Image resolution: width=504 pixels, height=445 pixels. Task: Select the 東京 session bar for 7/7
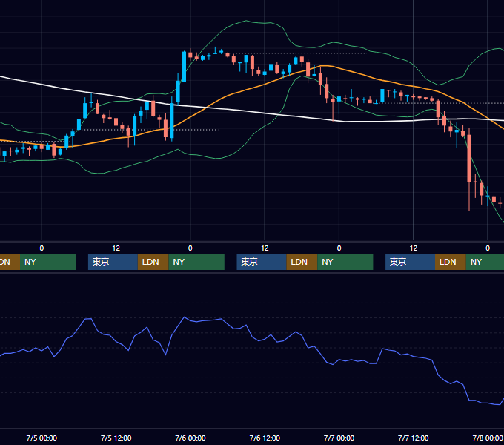pyautogui.click(x=411, y=262)
